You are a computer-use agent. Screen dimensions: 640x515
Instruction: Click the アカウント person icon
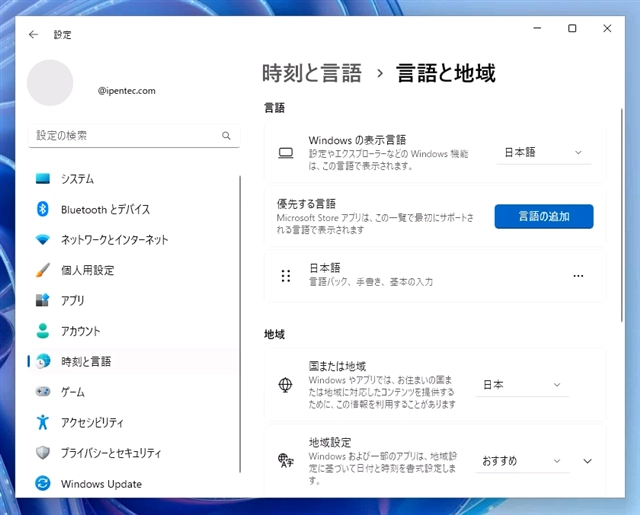tap(43, 331)
